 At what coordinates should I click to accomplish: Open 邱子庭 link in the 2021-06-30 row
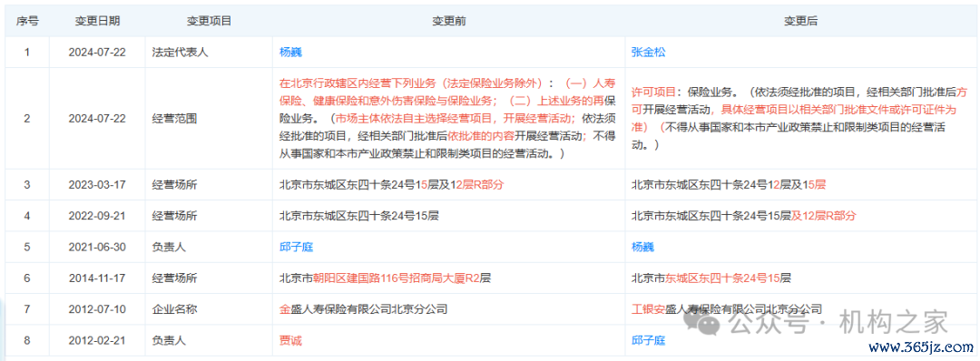[296, 247]
